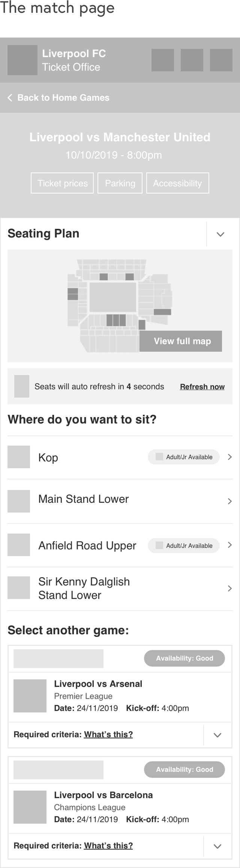Viewport: 240px width, 868px height.
Task: Select Sir Kenny Dalglish Stand Lower
Action: point(84,588)
